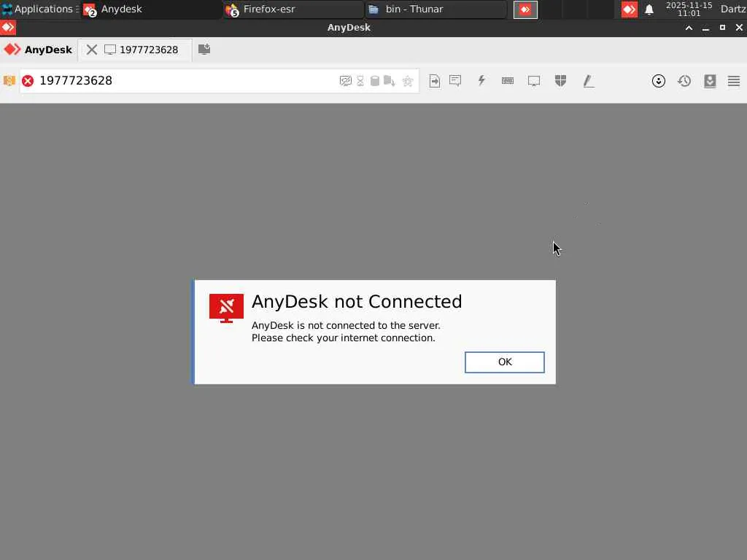The image size is (747, 560).
Task: Open the permissions shield icon
Action: coord(561,80)
